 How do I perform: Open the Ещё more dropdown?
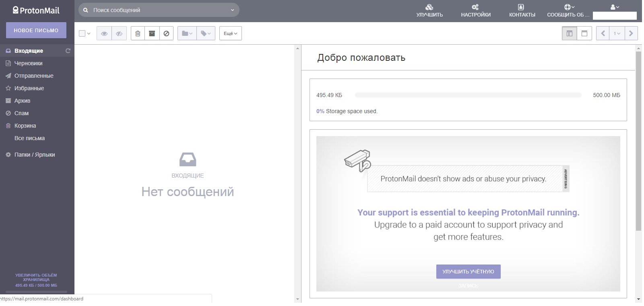click(231, 33)
